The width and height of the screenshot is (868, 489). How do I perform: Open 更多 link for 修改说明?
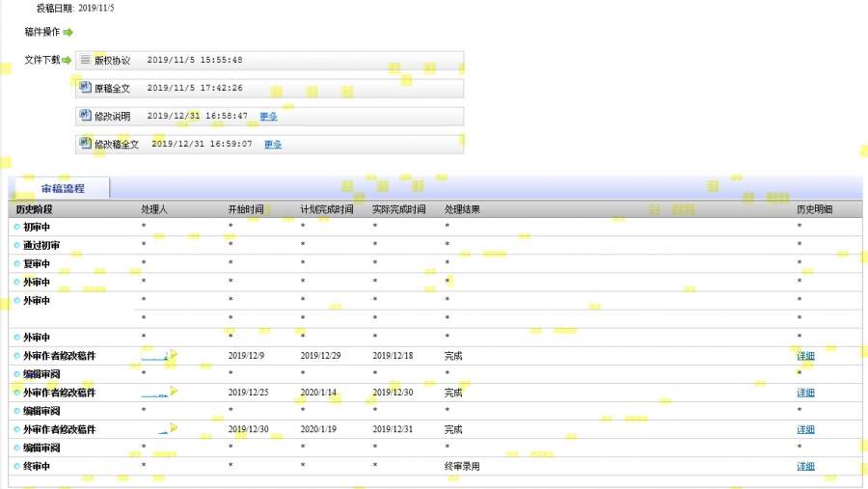[268, 117]
